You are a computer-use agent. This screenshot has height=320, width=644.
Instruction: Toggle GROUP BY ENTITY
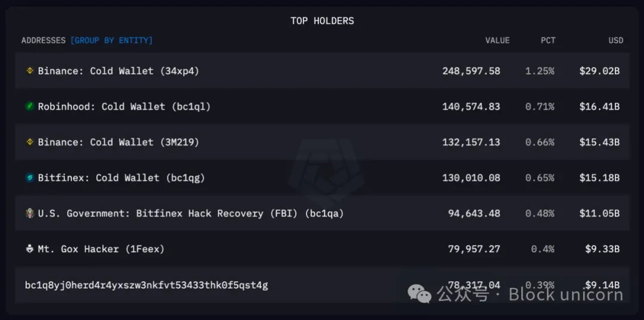112,41
